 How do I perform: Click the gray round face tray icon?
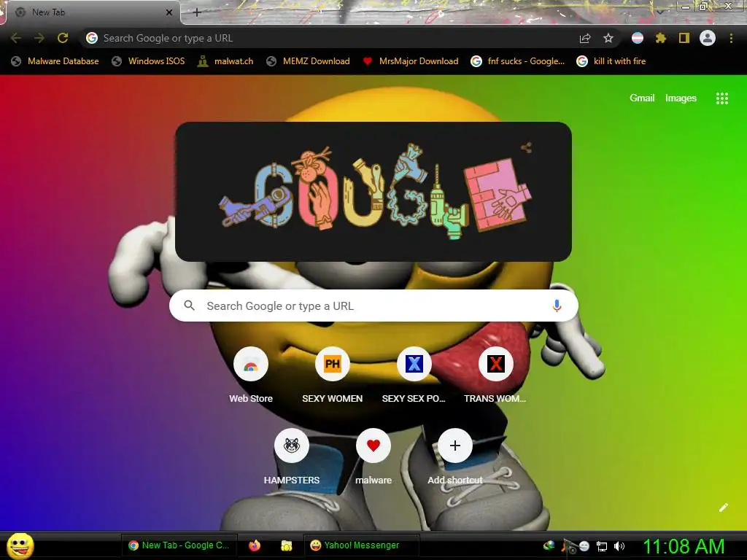584,546
